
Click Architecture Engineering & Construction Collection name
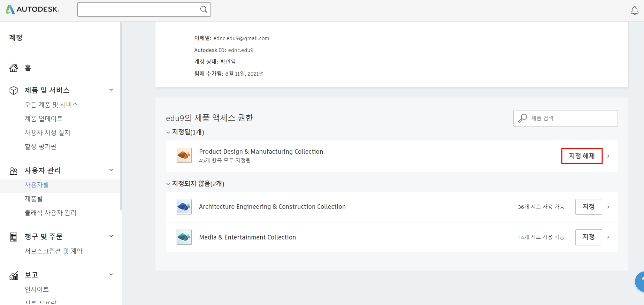tap(272, 207)
